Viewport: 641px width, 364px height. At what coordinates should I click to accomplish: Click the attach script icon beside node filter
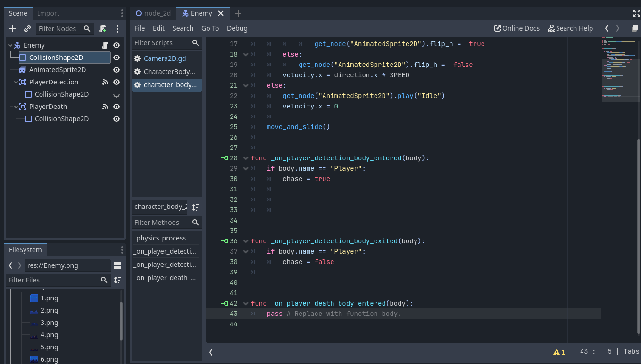pyautogui.click(x=102, y=29)
